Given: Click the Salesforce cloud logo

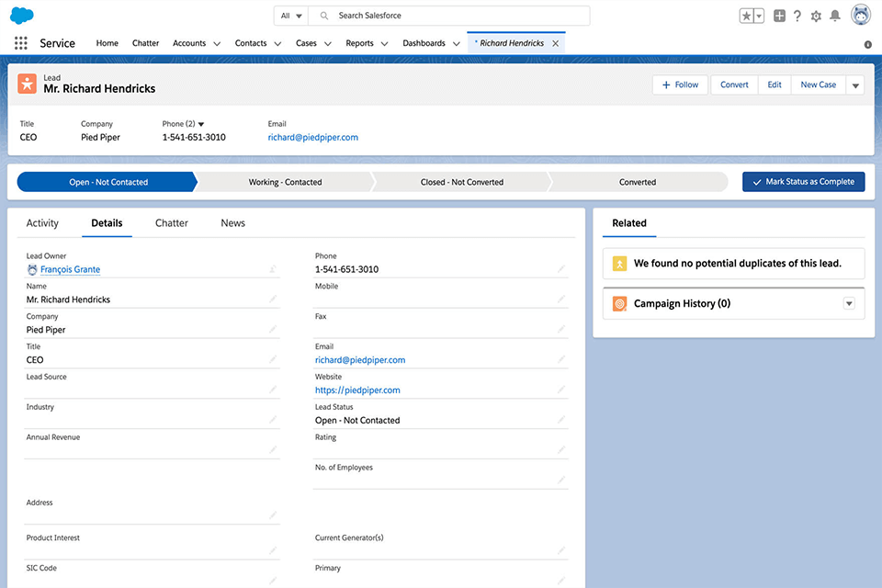Looking at the screenshot, I should click(x=22, y=16).
